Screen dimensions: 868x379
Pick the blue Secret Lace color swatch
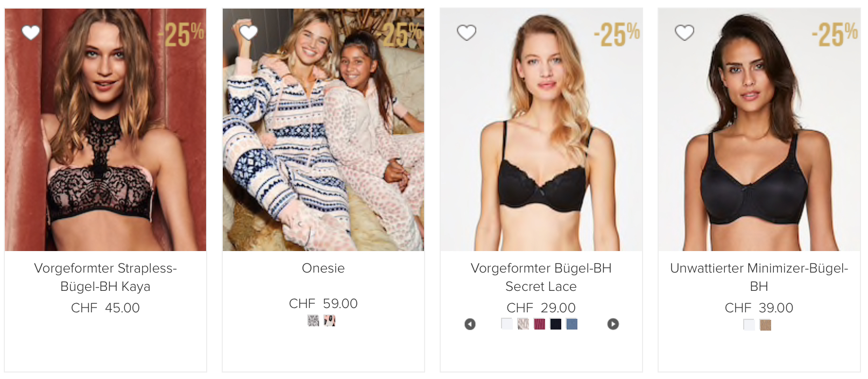(x=572, y=324)
